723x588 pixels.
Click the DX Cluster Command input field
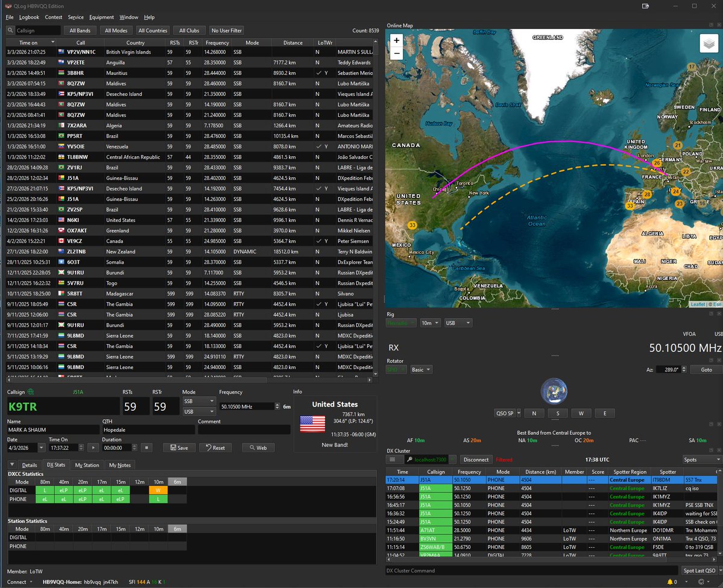click(x=531, y=571)
